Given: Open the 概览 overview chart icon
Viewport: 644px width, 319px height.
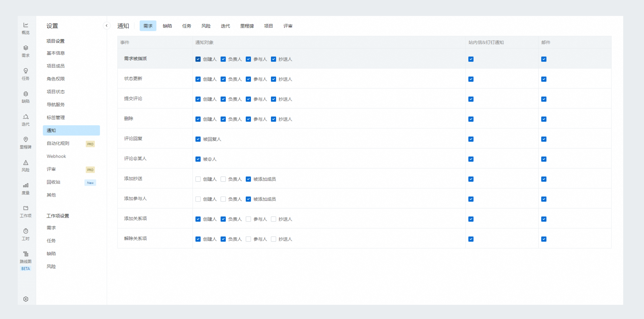Looking at the screenshot, I should coord(25,25).
